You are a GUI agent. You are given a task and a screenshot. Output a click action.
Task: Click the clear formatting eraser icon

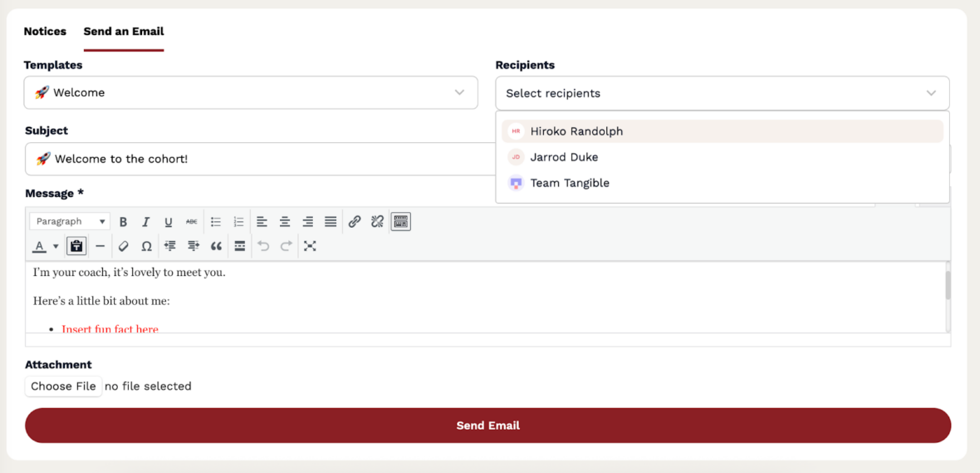coord(123,246)
